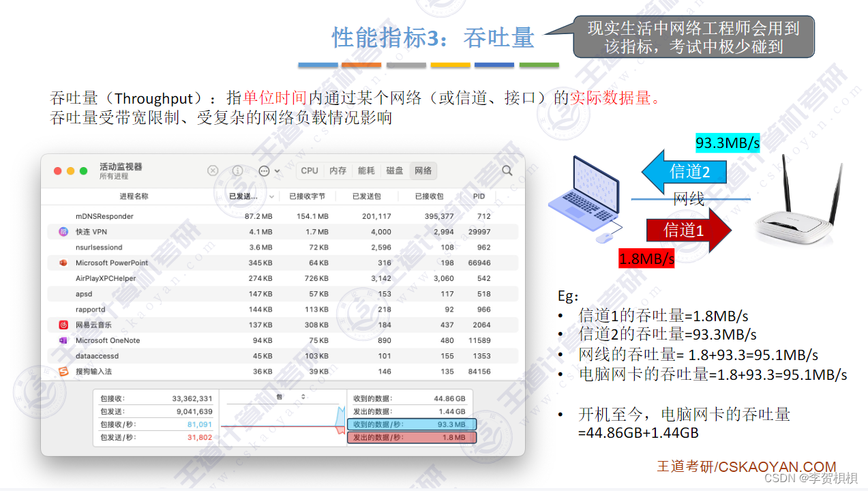Select the nsurlsessiond process row
Viewport: 868px width, 491px height.
click(283, 248)
